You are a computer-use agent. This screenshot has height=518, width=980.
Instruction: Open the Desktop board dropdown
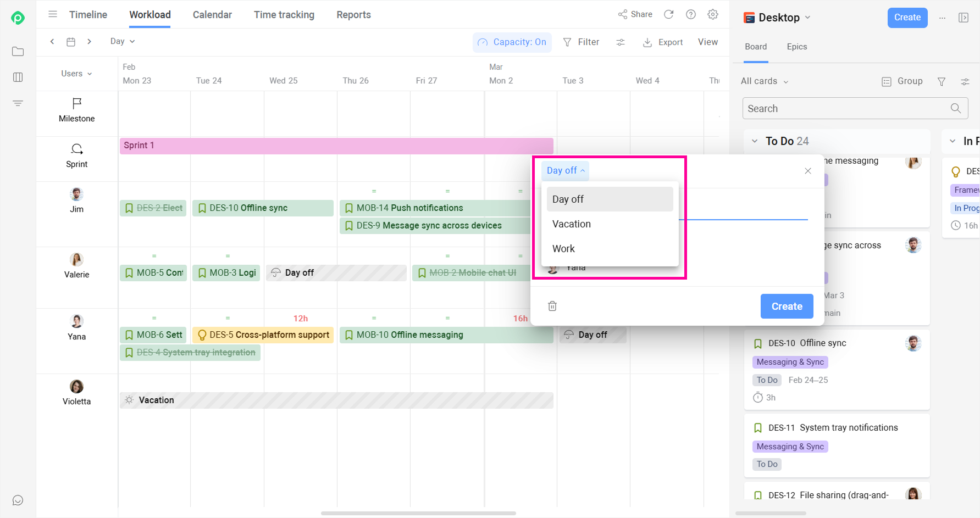[x=777, y=18]
